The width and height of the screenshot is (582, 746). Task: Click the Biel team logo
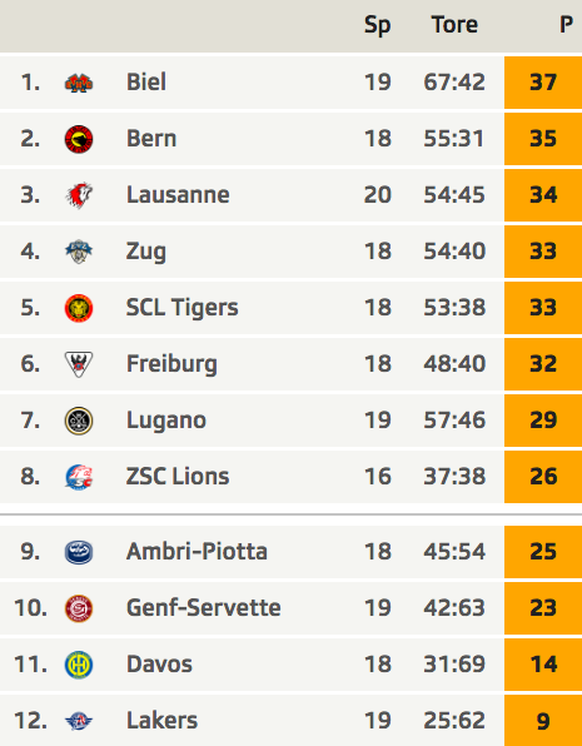pos(79,83)
